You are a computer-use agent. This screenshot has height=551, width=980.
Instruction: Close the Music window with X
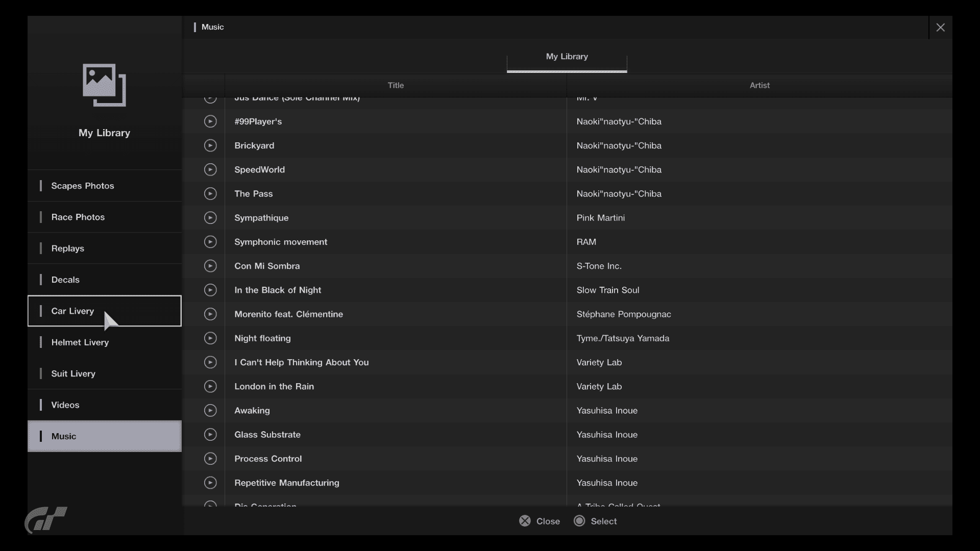tap(940, 28)
